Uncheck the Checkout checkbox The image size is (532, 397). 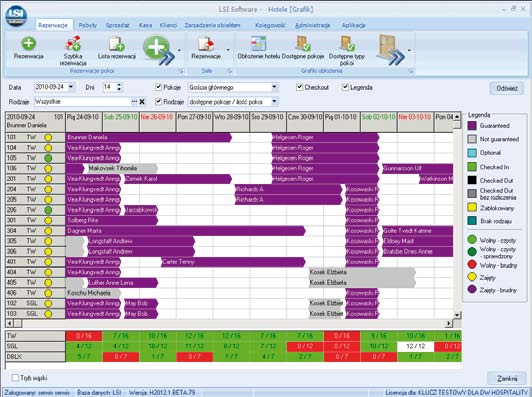(x=299, y=87)
